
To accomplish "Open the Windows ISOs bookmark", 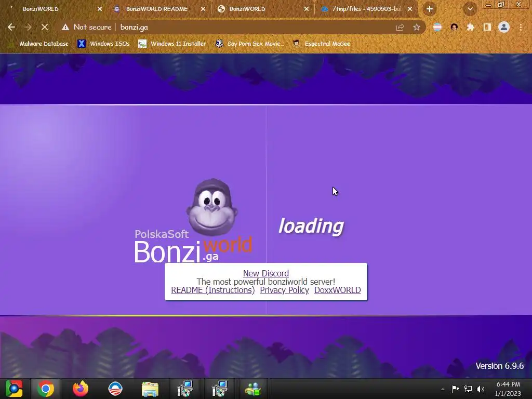I will [103, 44].
